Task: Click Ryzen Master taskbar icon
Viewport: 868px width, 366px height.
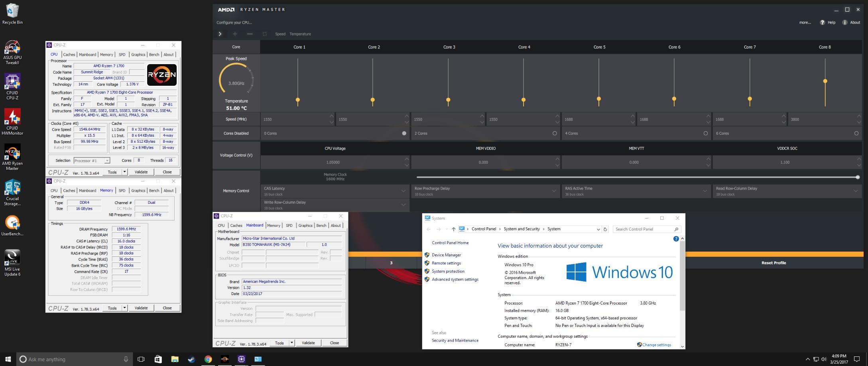Action: click(225, 359)
